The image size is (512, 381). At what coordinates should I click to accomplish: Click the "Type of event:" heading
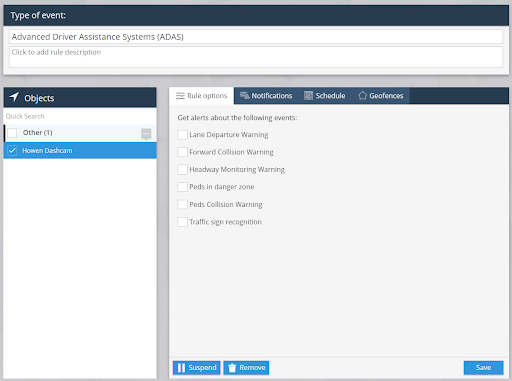pyautogui.click(x=38, y=15)
